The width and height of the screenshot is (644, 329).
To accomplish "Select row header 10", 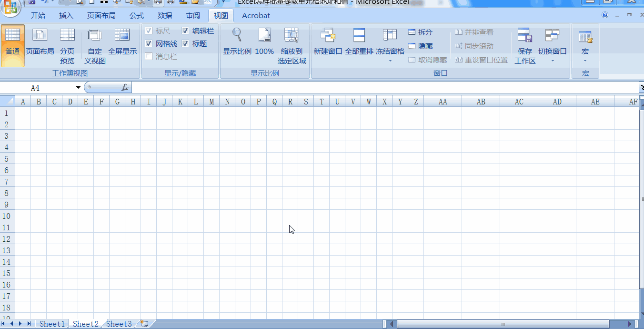I will [x=7, y=216].
